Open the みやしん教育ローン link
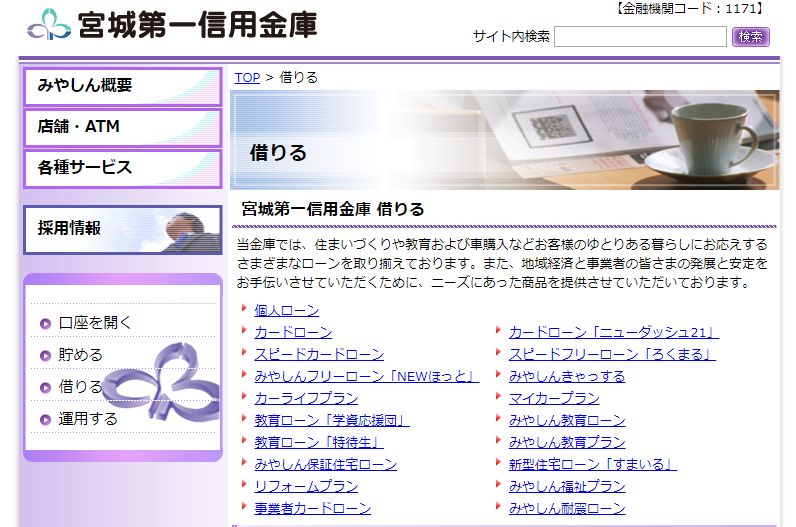Viewport: 796px width, 527px height. coord(567,420)
